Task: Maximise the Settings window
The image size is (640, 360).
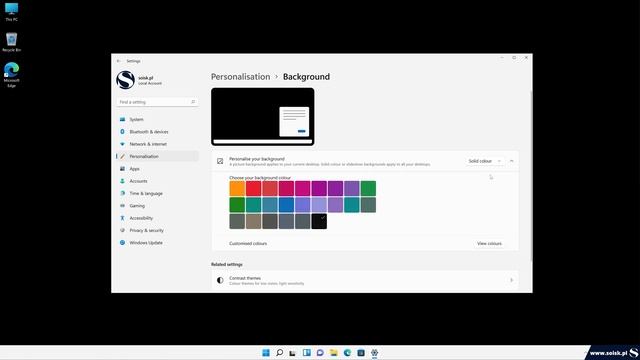Action: 514,58
